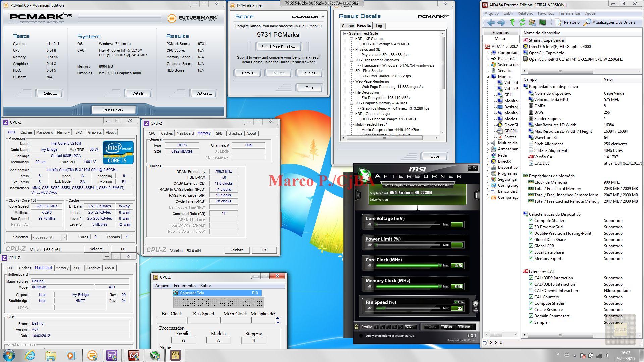This screenshot has height=362, width=644.
Task: Collapse the Monitor tree node in AIDA64
Action: tap(488, 77)
